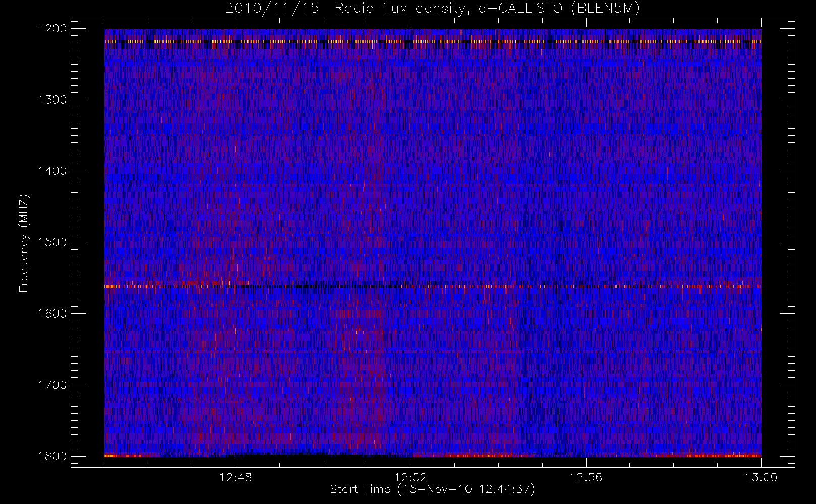Click the 13:00 time tick label
816x504 pixels.
761,477
